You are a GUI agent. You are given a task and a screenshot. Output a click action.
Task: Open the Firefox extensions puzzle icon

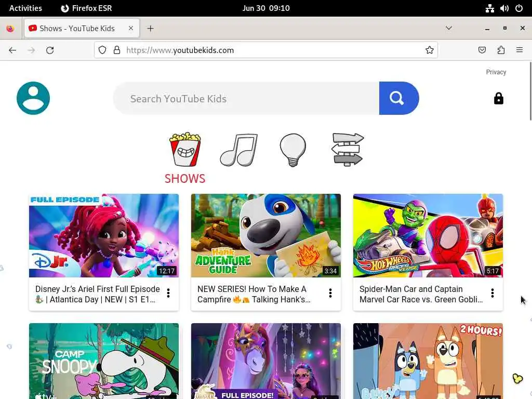(501, 50)
